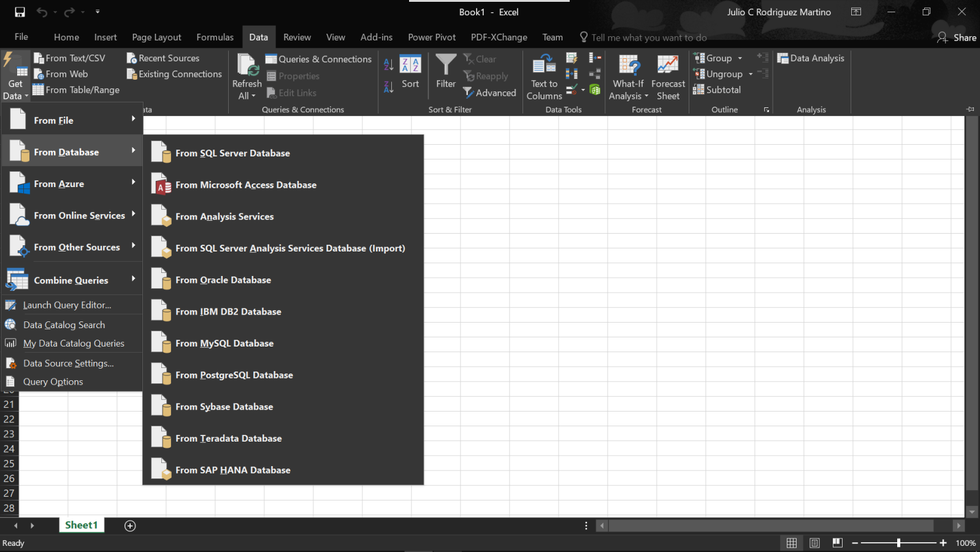Select From MySQL Database
This screenshot has width=980, height=552.
tap(283, 343)
